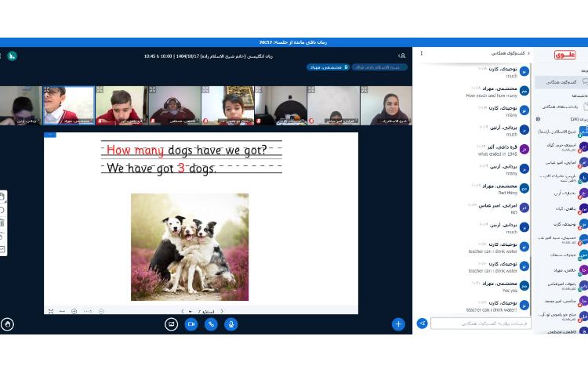Toggle the microphone button

(x=230, y=324)
